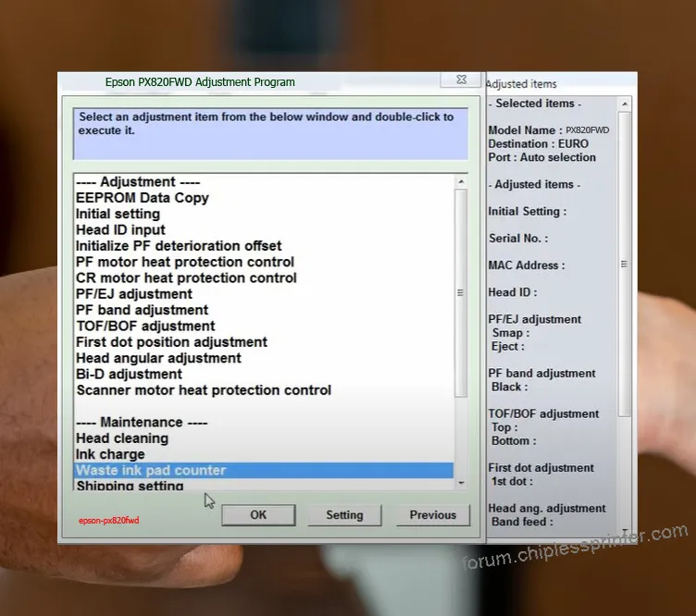Image resolution: width=696 pixels, height=616 pixels.
Task: Select PF band adjustment in the list
Action: click(142, 310)
